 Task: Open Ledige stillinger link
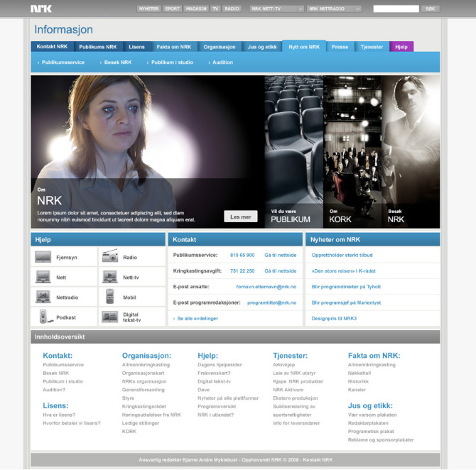coord(141,423)
